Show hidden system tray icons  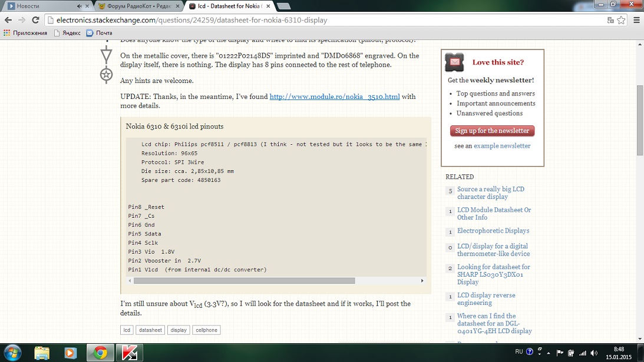tap(549, 353)
